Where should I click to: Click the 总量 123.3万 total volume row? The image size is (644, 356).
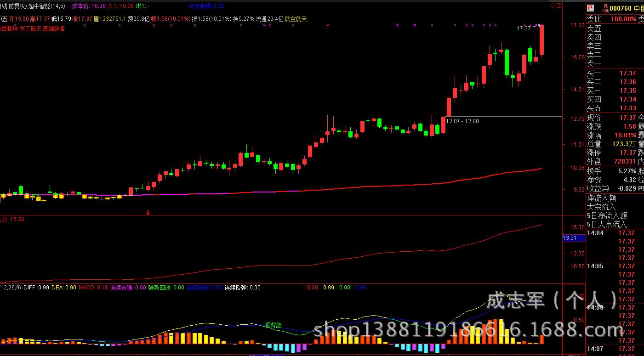tap(612, 144)
